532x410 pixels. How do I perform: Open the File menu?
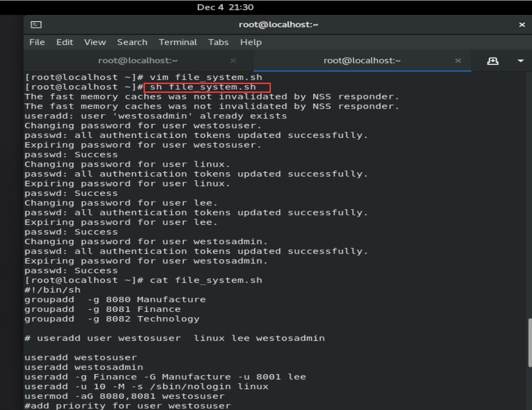pyautogui.click(x=37, y=42)
